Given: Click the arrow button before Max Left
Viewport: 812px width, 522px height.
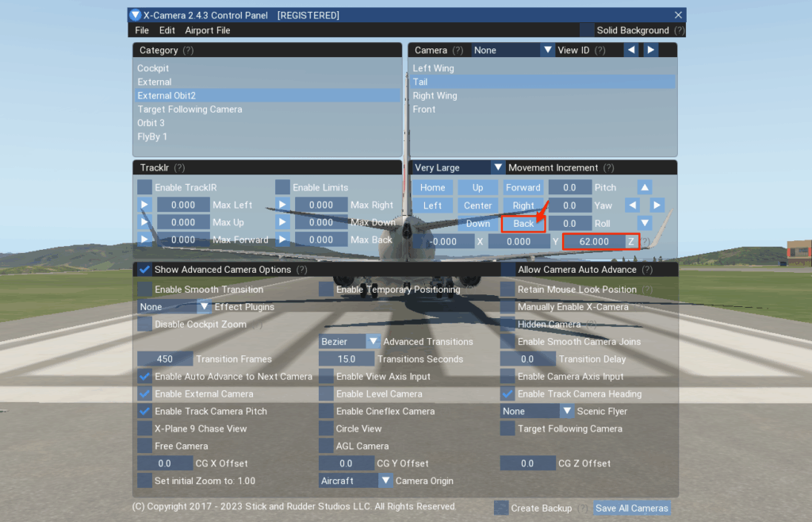Looking at the screenshot, I should pos(144,205).
